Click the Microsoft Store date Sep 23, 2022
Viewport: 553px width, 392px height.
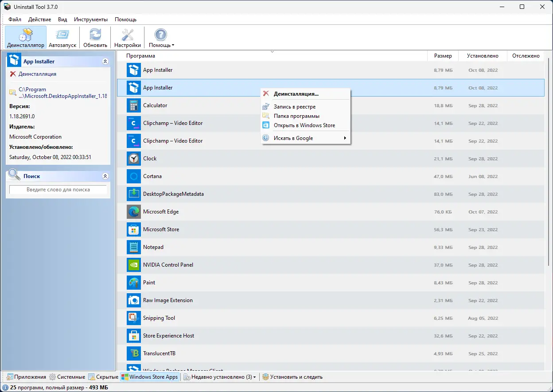[x=483, y=229]
